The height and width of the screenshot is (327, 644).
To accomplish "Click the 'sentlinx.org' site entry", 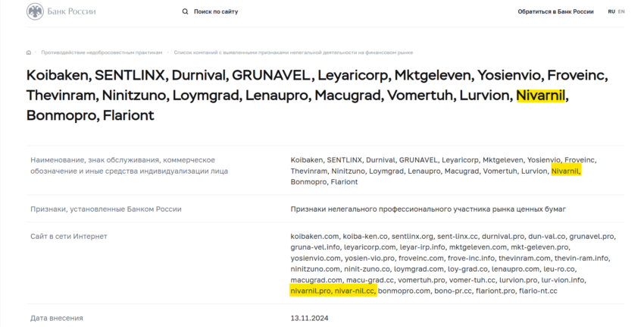I will 412,237.
